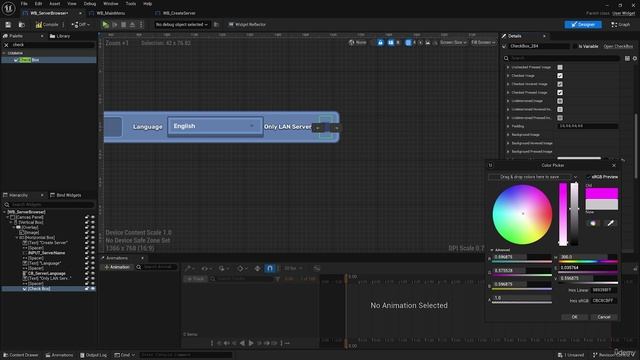Click the Hex Linear value field
Screen dimensions: 640x360
tap(604, 290)
